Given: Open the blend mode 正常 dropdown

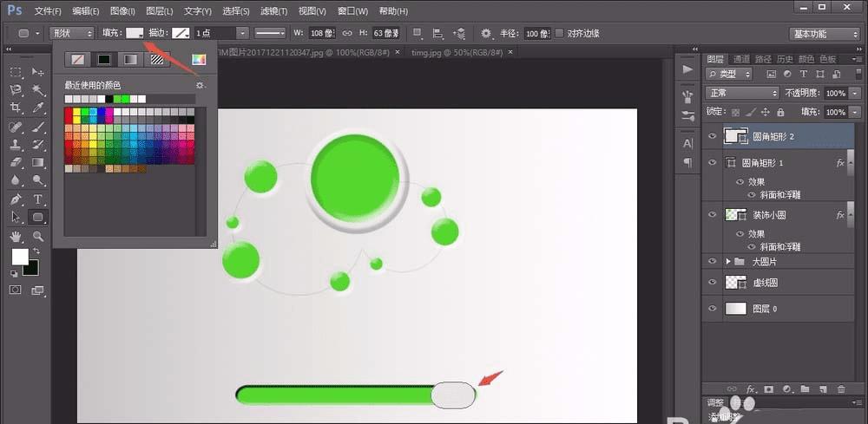Looking at the screenshot, I should tap(742, 93).
